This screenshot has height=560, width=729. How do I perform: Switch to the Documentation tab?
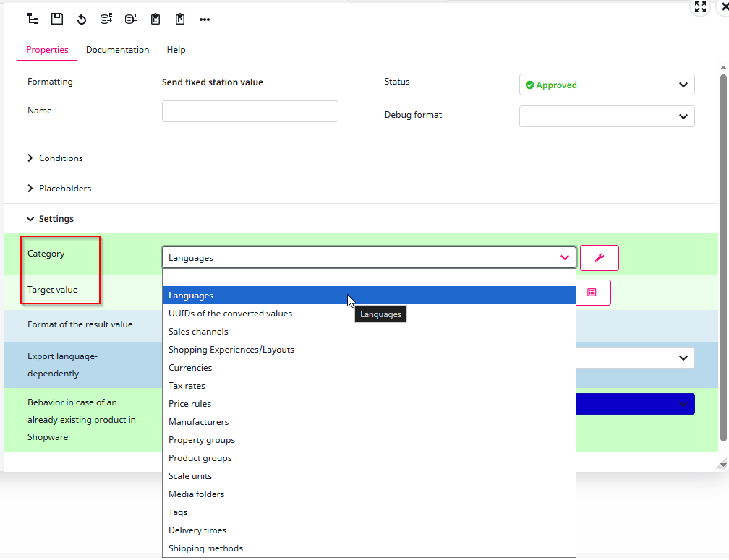117,49
